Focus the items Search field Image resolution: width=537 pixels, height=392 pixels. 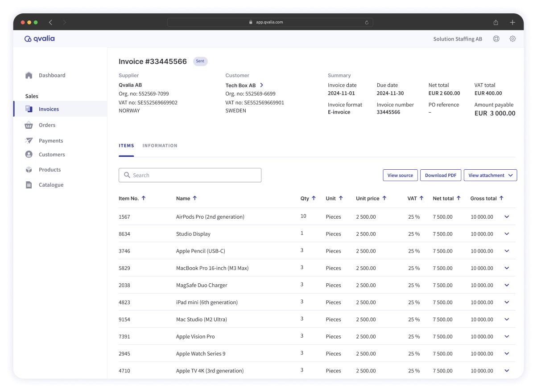[x=190, y=175]
